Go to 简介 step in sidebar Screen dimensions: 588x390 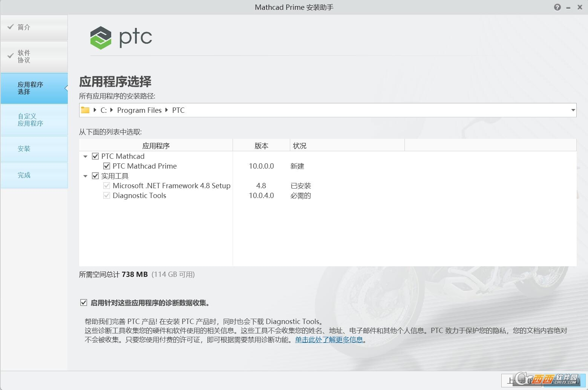34,28
